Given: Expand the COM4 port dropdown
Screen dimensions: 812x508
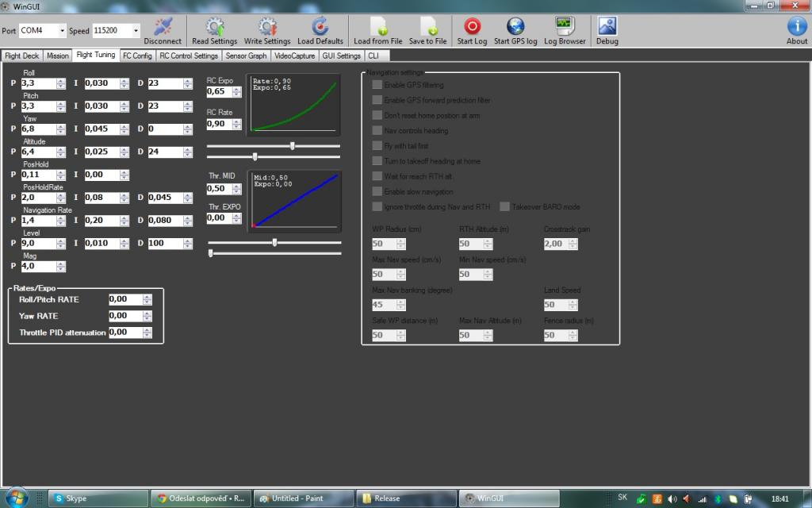Looking at the screenshot, I should (61, 31).
